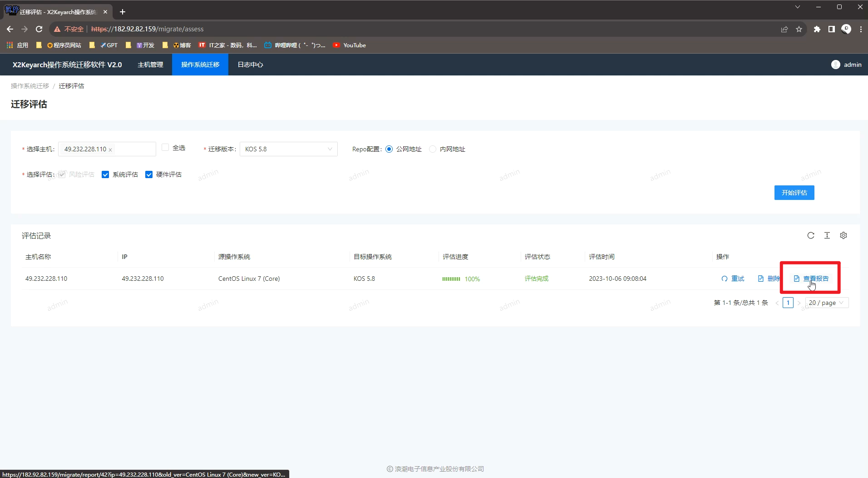Open table column settings gear
This screenshot has width=868, height=478.
tap(843, 235)
